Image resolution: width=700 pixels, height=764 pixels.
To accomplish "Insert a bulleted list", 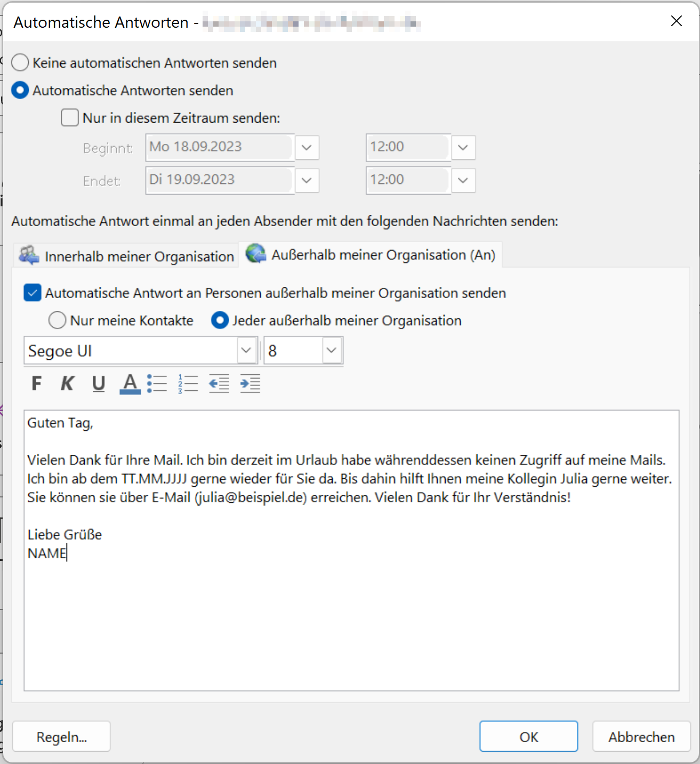I will coord(157,383).
